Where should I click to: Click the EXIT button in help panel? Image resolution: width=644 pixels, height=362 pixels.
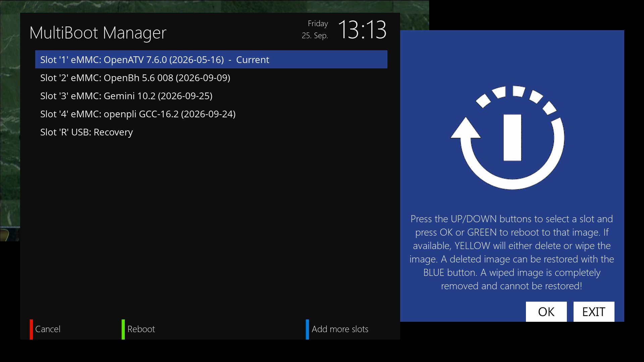(x=594, y=312)
